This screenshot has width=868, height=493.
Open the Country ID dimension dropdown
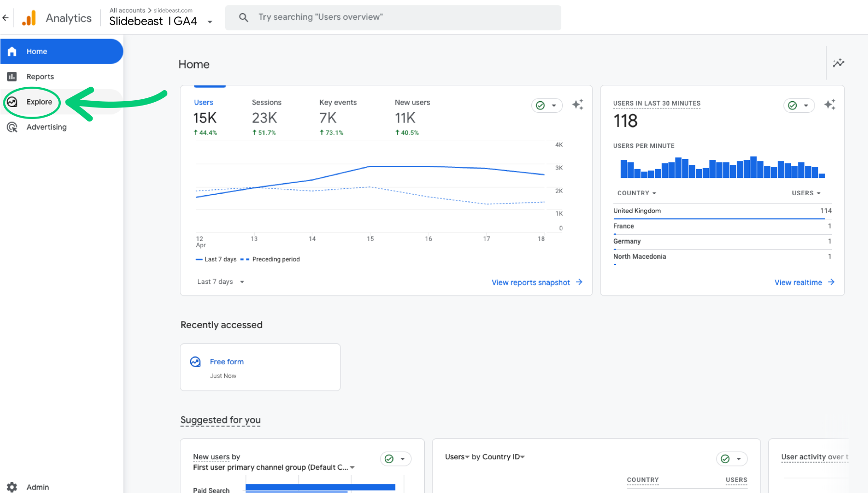[x=503, y=457]
